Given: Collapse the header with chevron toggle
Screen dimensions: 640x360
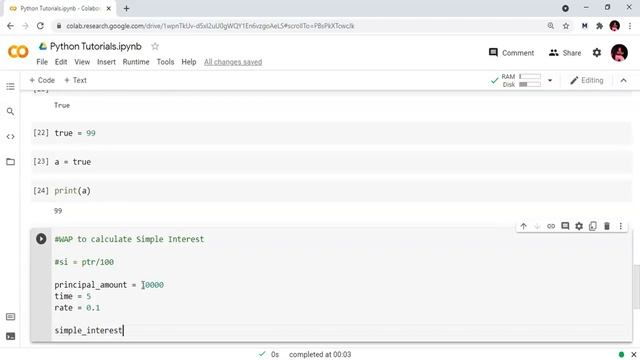Looking at the screenshot, I should click(623, 80).
